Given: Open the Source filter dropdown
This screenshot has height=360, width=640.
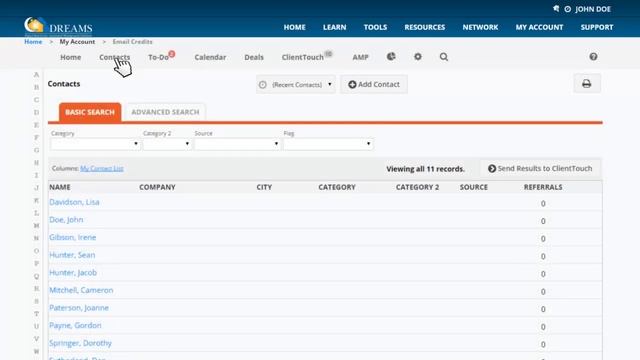Looking at the screenshot, I should [237, 144].
